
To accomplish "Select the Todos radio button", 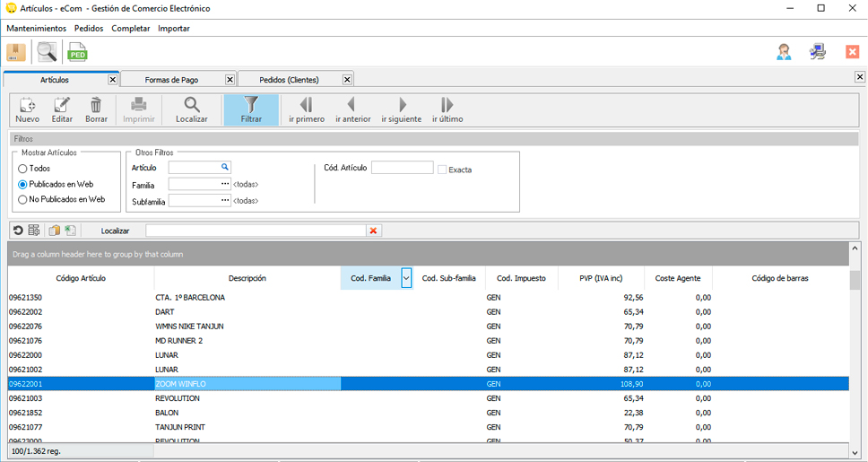I will [x=22, y=169].
